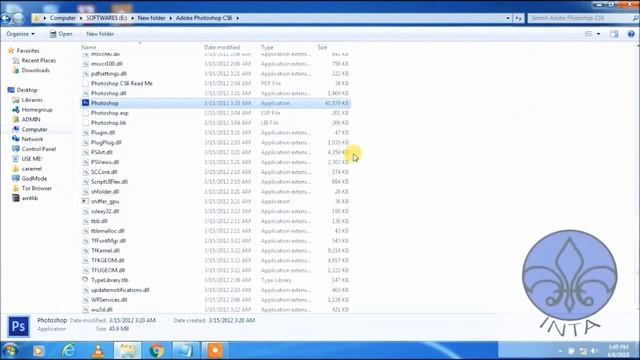The image size is (640, 360).
Task: Select the TypeLibrary.tlb file icon
Action: tap(85, 280)
